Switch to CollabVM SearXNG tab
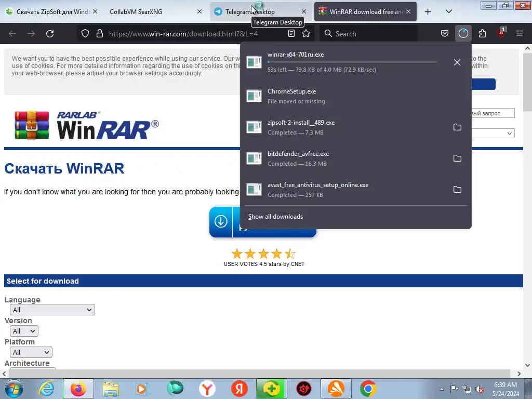 point(153,11)
